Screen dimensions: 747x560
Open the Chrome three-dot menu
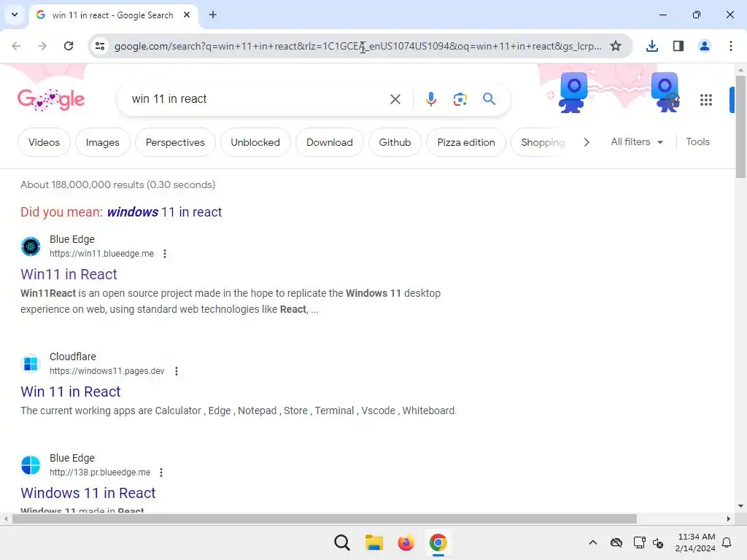pos(731,46)
